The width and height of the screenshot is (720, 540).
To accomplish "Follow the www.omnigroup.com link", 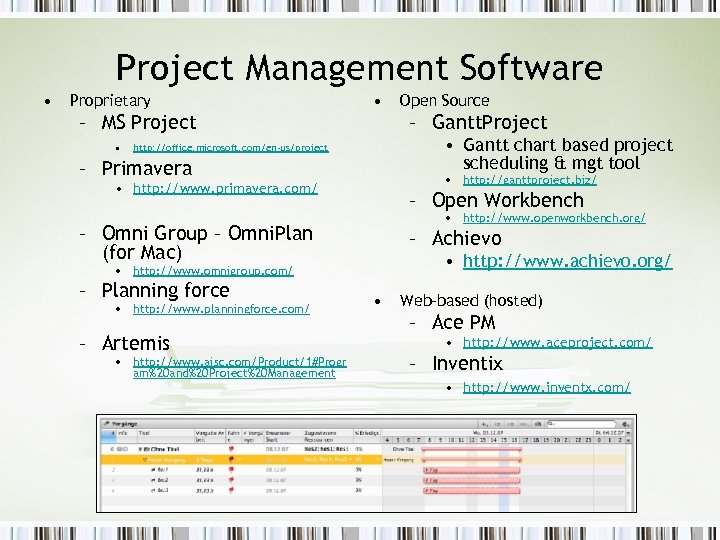I will pyautogui.click(x=213, y=271).
